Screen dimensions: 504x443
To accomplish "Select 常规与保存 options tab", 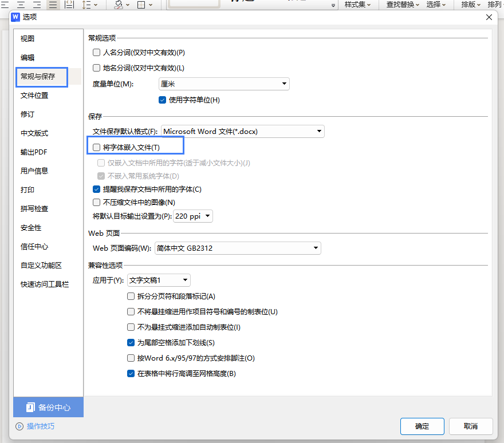I will point(38,77).
